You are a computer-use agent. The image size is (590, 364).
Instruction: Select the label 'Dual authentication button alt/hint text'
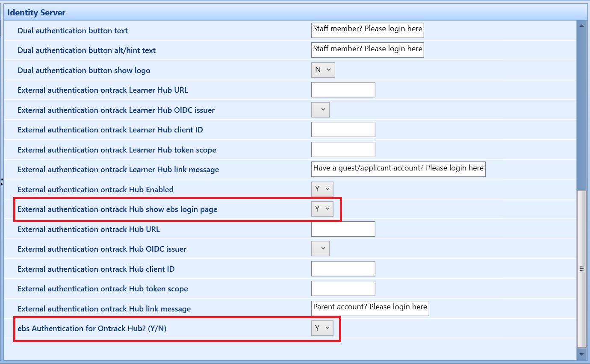87,50
